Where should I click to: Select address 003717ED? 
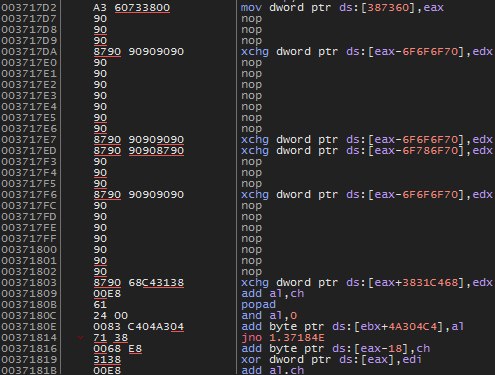pyautogui.click(x=29, y=151)
